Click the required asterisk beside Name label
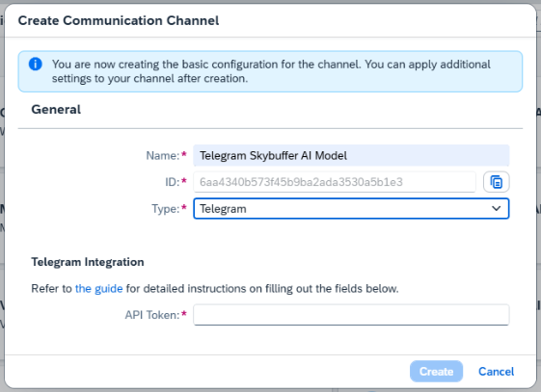Viewport: 541px width, 392px height. pos(184,154)
